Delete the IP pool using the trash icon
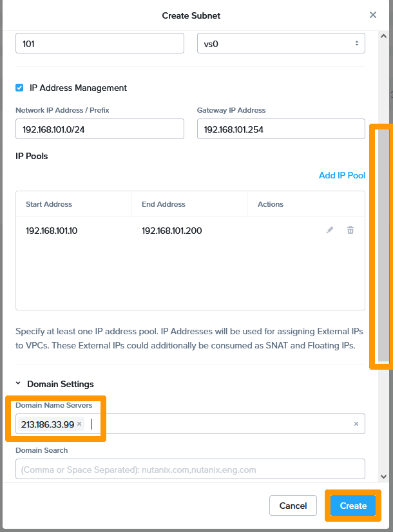This screenshot has width=393, height=532. pos(350,230)
